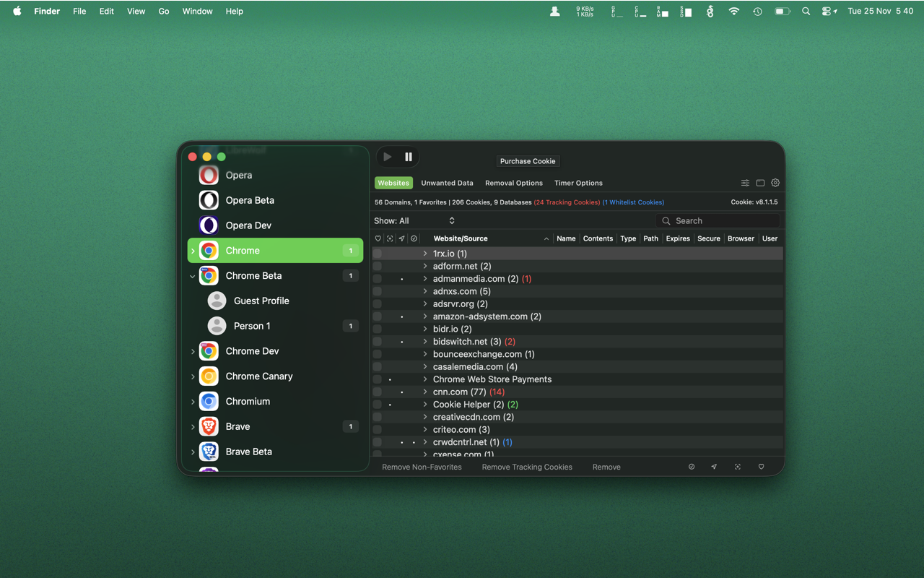Tick the checkbox for cnn.com row

(x=378, y=392)
